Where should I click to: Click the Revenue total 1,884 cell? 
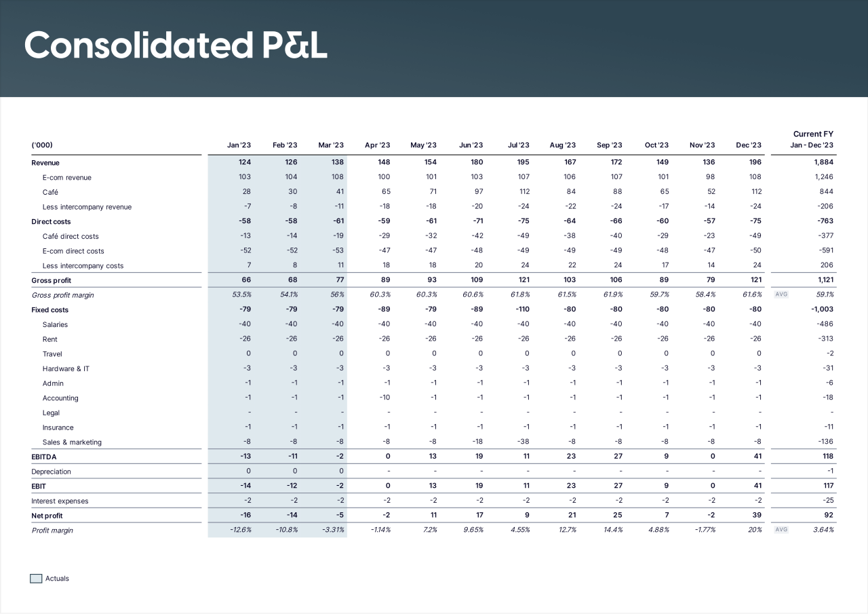click(824, 163)
